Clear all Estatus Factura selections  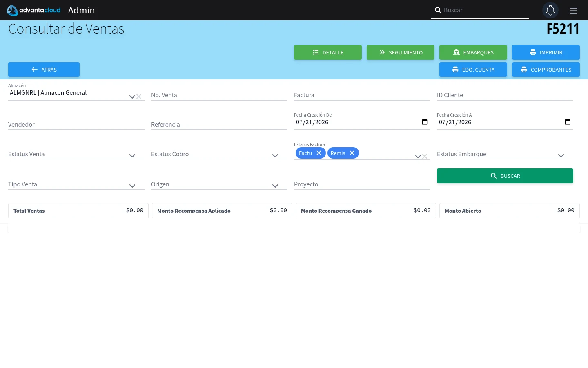coord(425,156)
